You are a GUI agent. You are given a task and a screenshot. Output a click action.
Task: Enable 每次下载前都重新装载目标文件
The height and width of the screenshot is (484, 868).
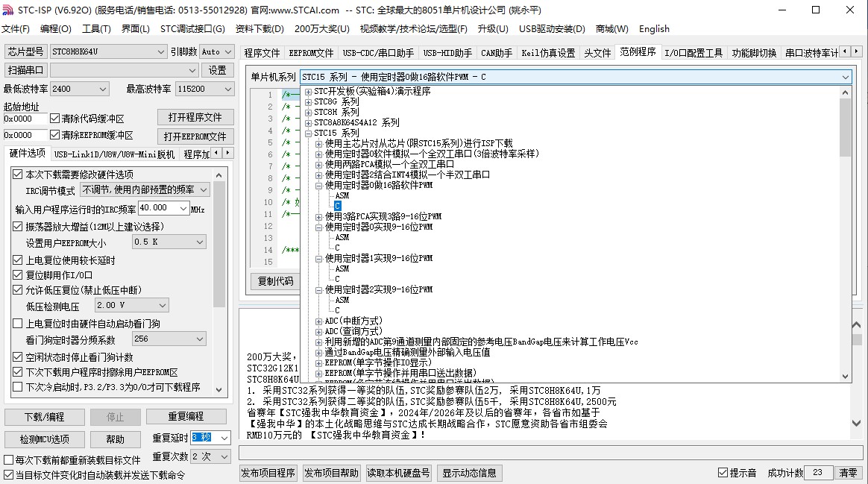pyautogui.click(x=8, y=460)
